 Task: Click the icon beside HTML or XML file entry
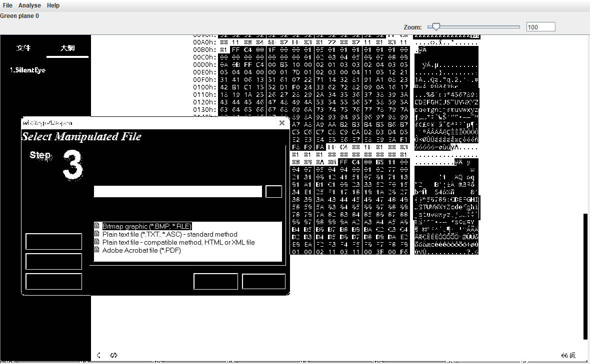(97, 242)
